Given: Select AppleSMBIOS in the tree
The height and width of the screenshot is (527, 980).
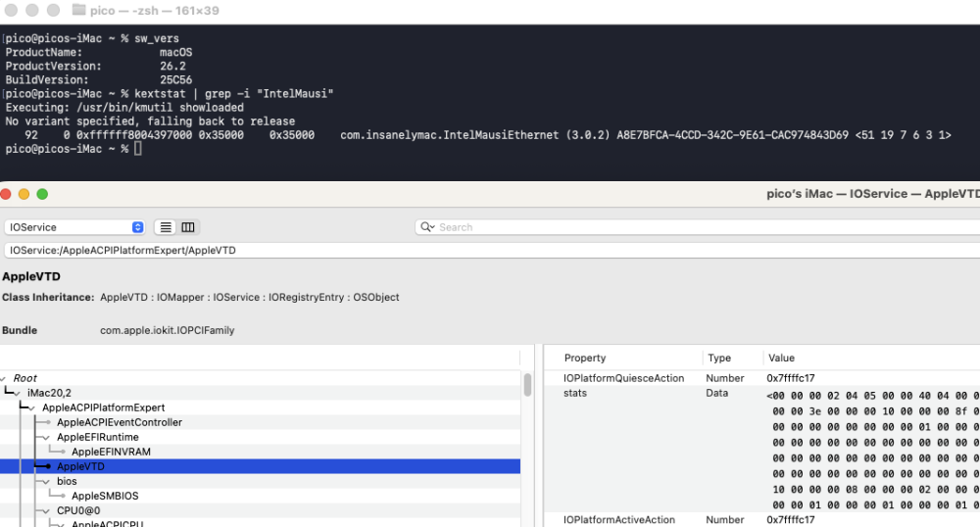Looking at the screenshot, I should [x=105, y=496].
